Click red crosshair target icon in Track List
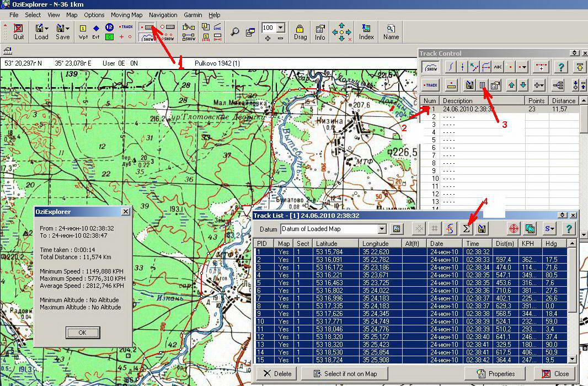Image resolution: width=588 pixels, height=386 pixels. click(514, 229)
